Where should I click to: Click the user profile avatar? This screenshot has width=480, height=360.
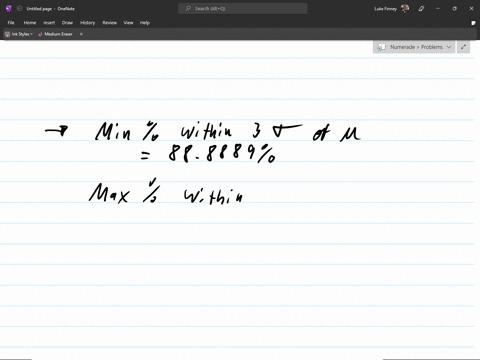click(405, 9)
